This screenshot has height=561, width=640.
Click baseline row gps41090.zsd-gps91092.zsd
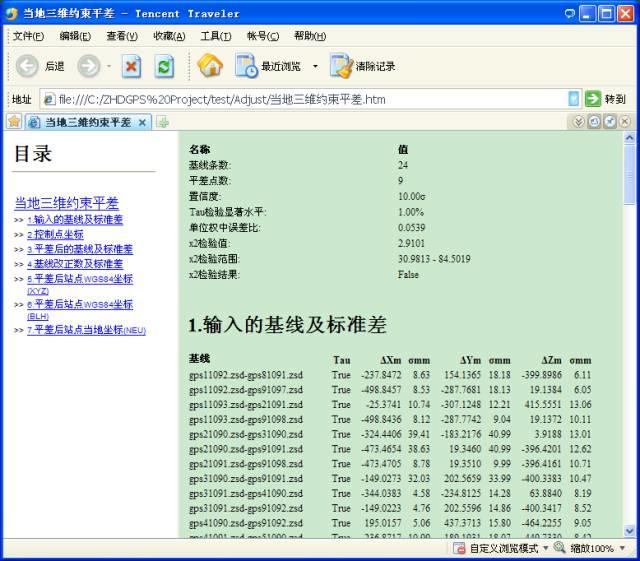(390, 523)
